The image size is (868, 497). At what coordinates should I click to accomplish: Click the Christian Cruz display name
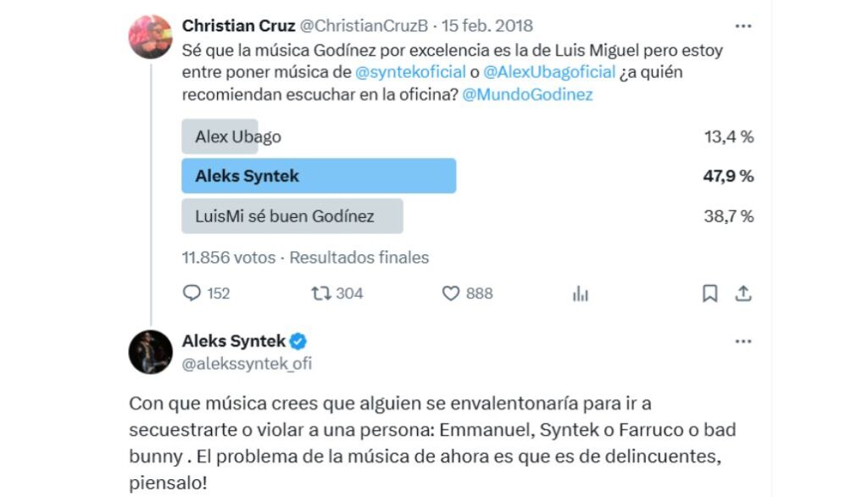point(238,26)
